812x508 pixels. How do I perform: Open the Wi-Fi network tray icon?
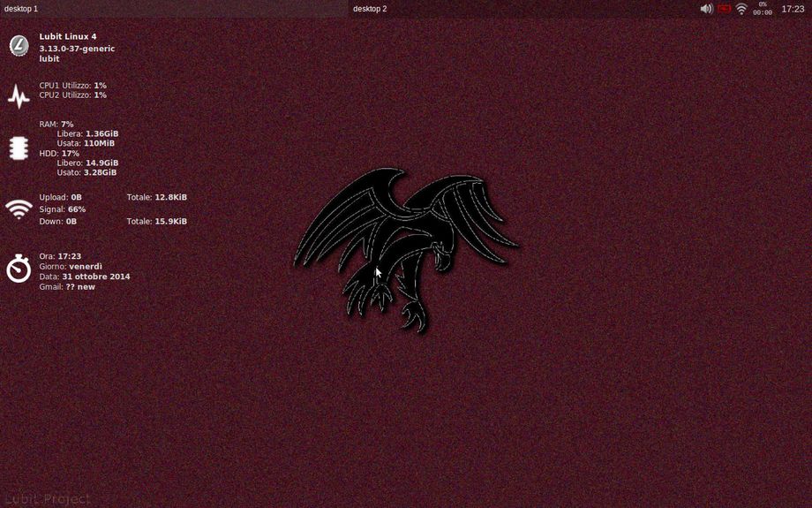coord(741,9)
